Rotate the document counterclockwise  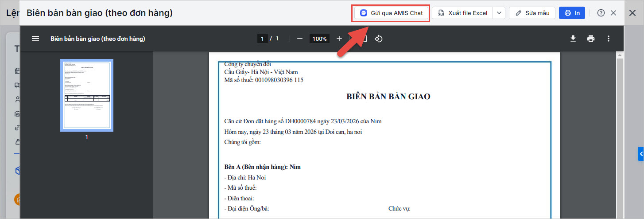tap(379, 39)
